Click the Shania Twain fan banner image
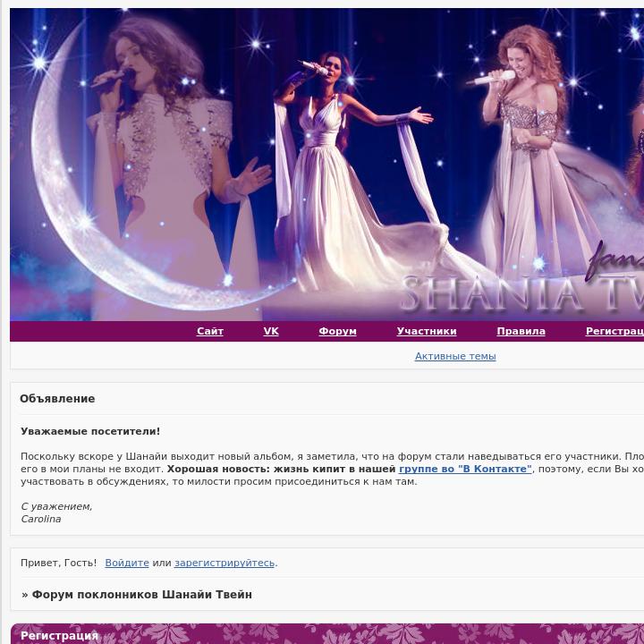644x644 pixels. (327, 165)
